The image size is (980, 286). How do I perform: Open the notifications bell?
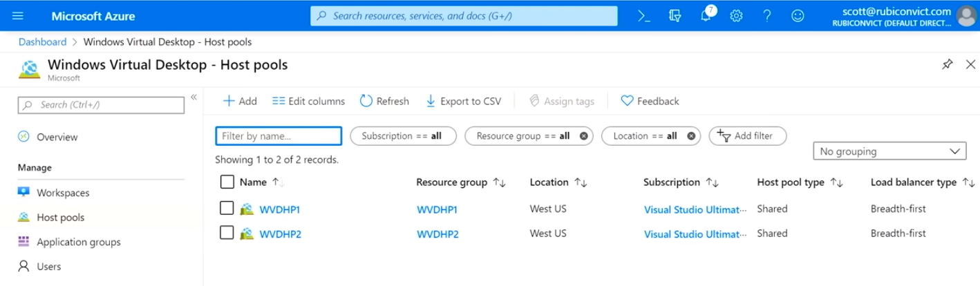(x=706, y=16)
